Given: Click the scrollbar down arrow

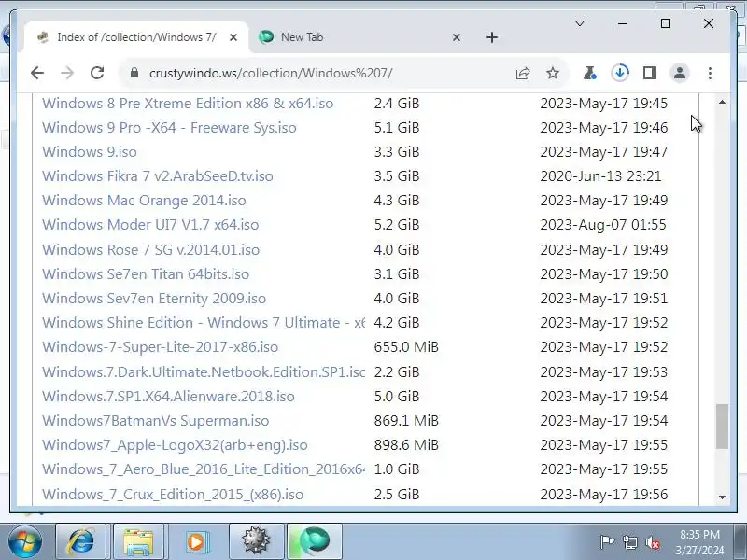Looking at the screenshot, I should click(x=722, y=497).
